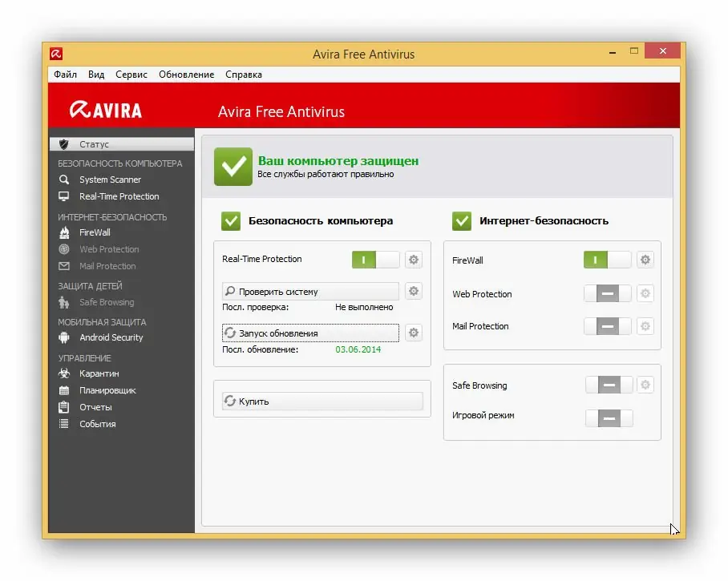The image size is (728, 581).
Task: Open События from sidebar
Action: 98,424
